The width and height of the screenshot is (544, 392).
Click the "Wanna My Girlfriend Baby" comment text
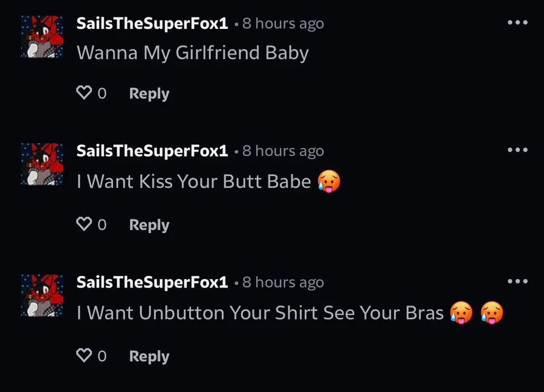click(x=192, y=53)
